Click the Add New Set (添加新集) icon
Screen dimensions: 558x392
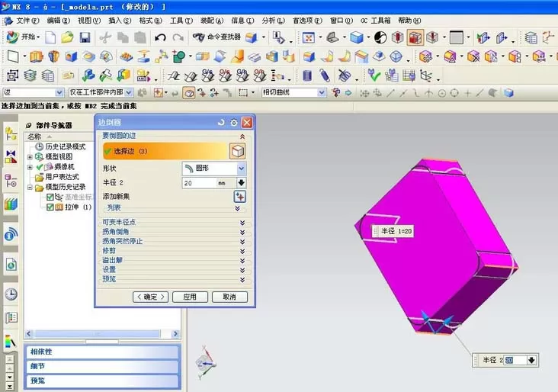click(x=240, y=197)
